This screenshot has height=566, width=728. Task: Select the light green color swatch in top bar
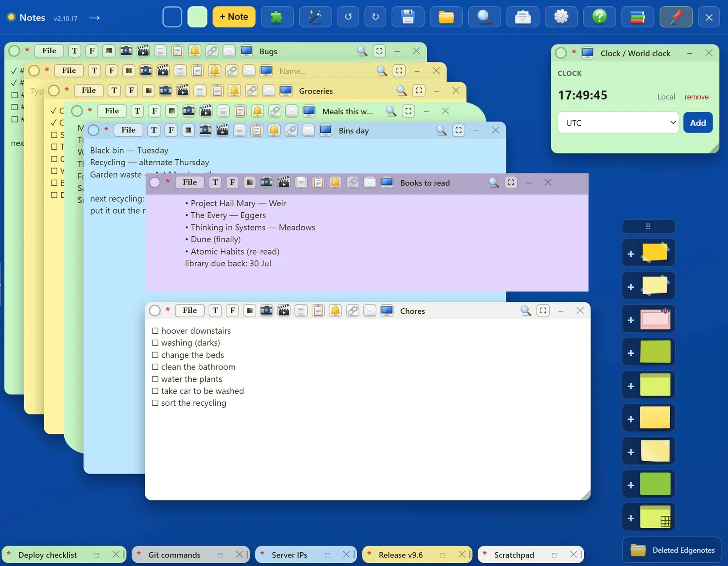[197, 17]
